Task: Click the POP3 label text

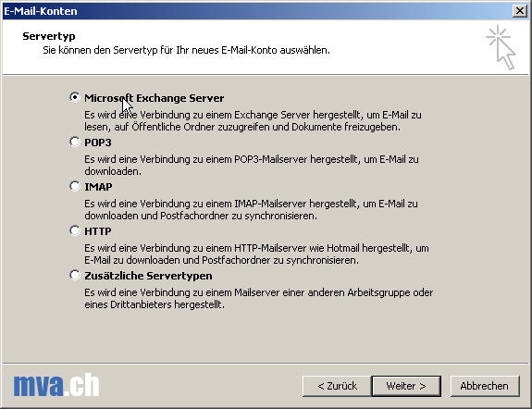Action: [98, 143]
